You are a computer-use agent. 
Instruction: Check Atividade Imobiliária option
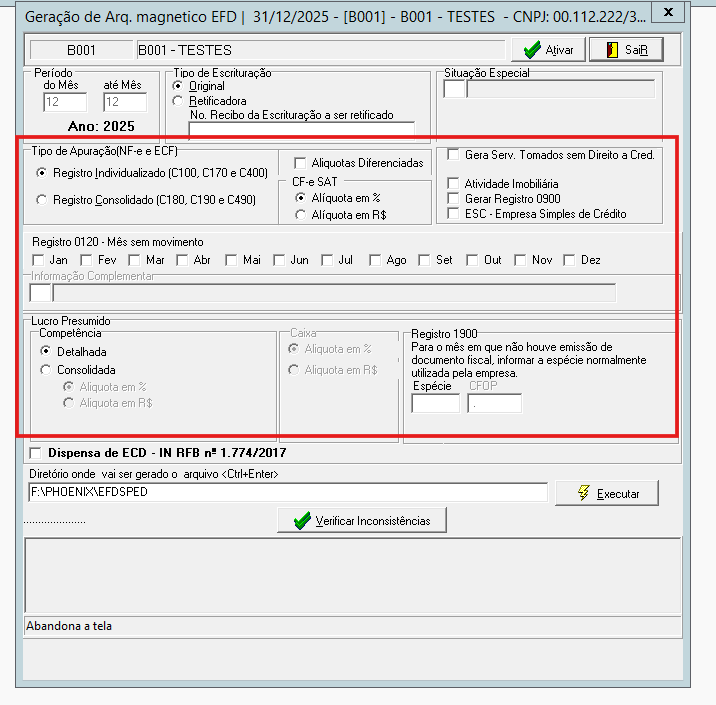coord(453,184)
